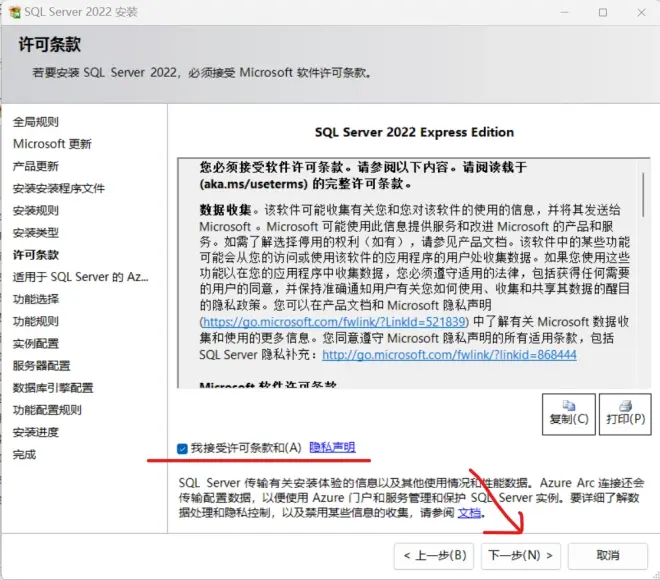Select the 完成 step
The image size is (660, 580).
coord(24,455)
